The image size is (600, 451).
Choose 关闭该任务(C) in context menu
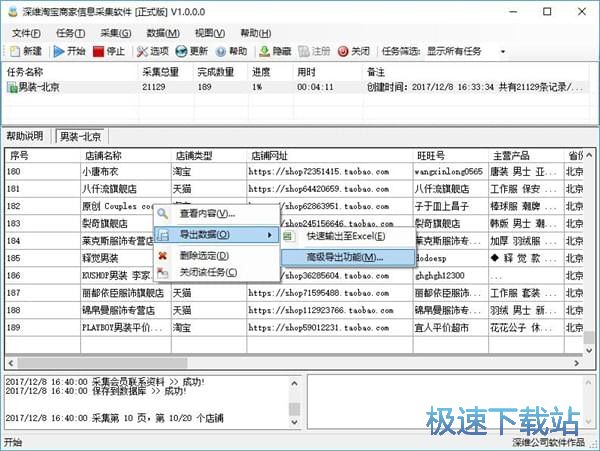[217, 272]
